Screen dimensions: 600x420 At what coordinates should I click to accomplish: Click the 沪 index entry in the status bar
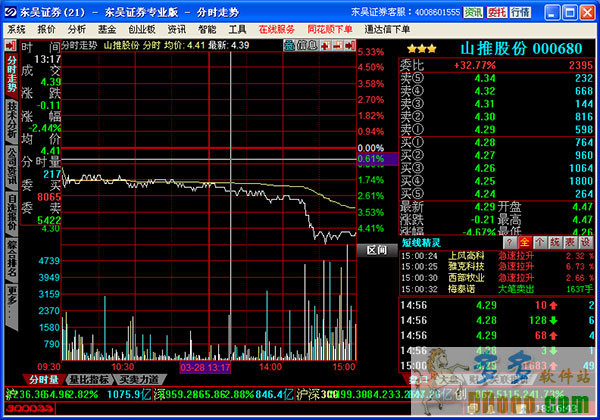tap(78, 394)
